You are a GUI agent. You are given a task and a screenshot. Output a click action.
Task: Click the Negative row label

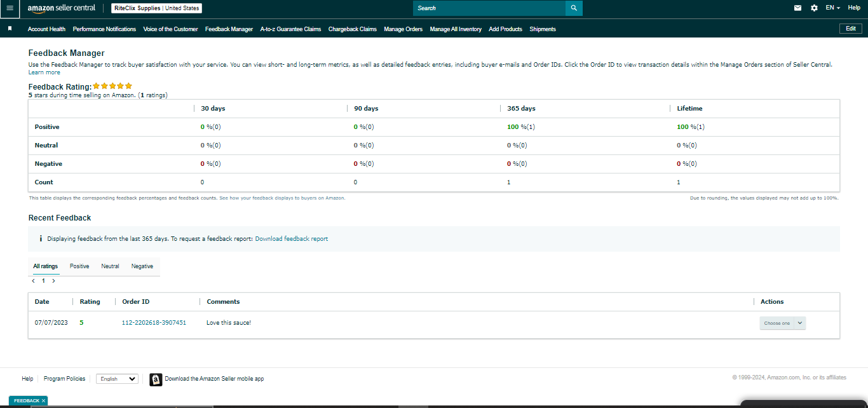(x=48, y=164)
